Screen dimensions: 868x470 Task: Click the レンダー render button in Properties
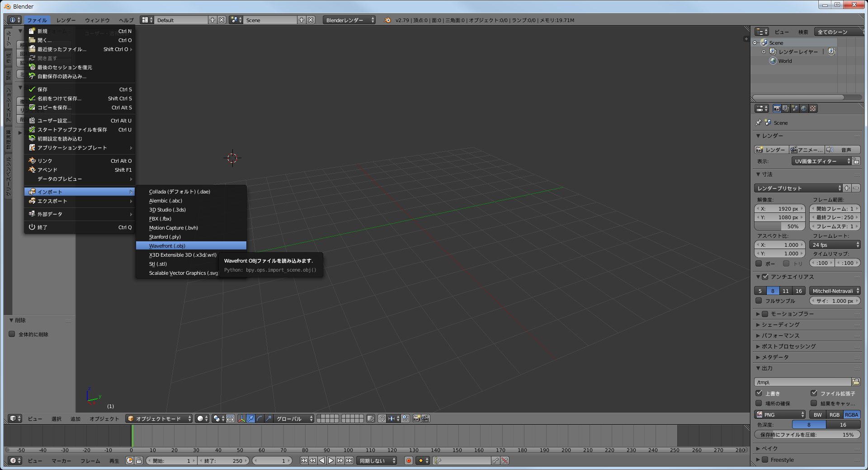[772, 150]
